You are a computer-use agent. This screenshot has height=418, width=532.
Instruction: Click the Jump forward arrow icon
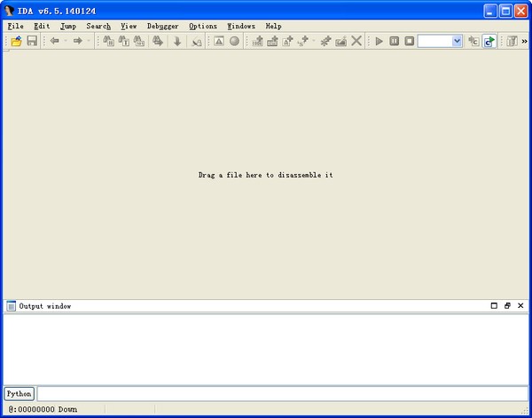(x=78, y=42)
